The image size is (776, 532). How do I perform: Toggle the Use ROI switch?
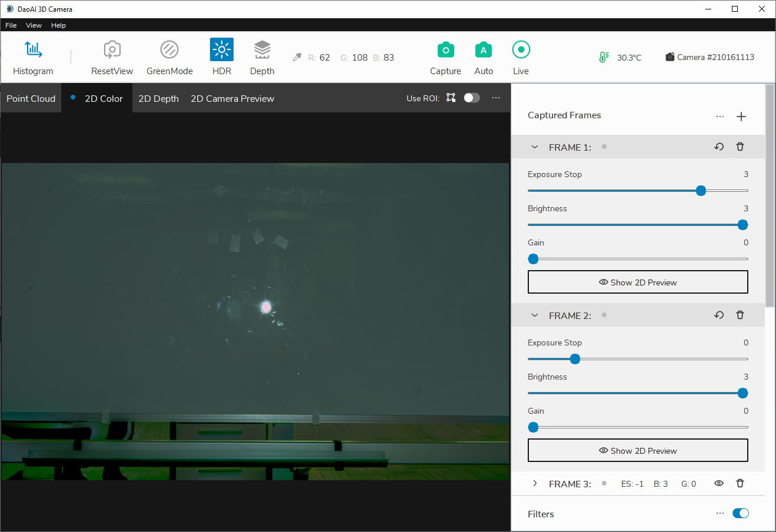click(x=472, y=98)
